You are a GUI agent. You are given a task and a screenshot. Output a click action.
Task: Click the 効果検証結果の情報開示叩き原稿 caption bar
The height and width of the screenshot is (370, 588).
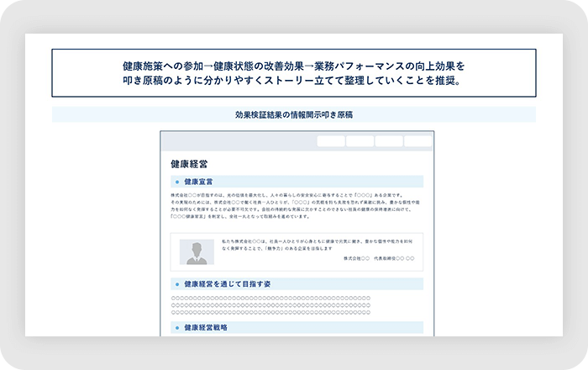[x=294, y=114]
